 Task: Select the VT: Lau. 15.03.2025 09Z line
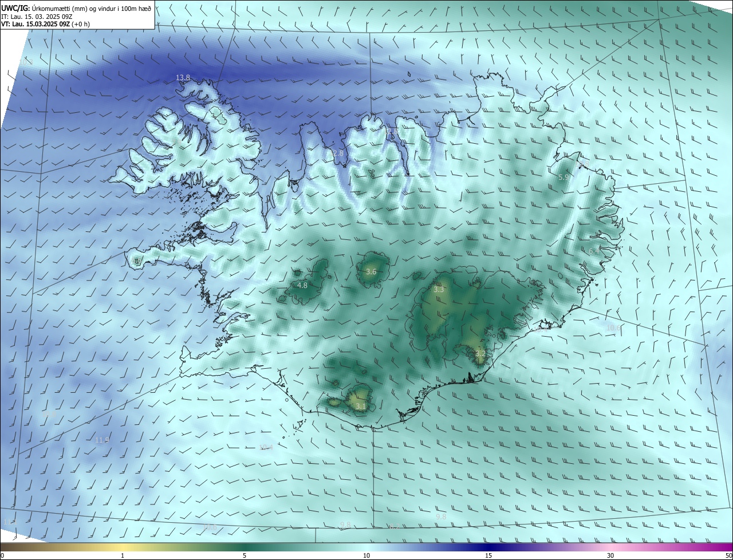pyautogui.click(x=45, y=24)
